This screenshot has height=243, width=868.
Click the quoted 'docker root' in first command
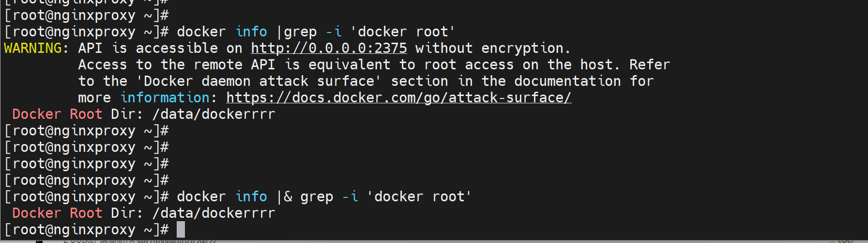402,32
